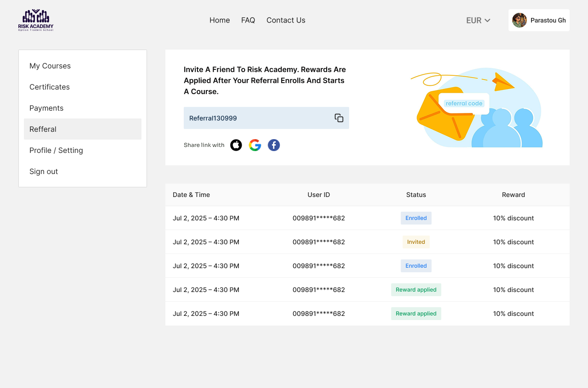The width and height of the screenshot is (588, 388).
Task: Share link via Facebook icon
Action: [x=274, y=145]
